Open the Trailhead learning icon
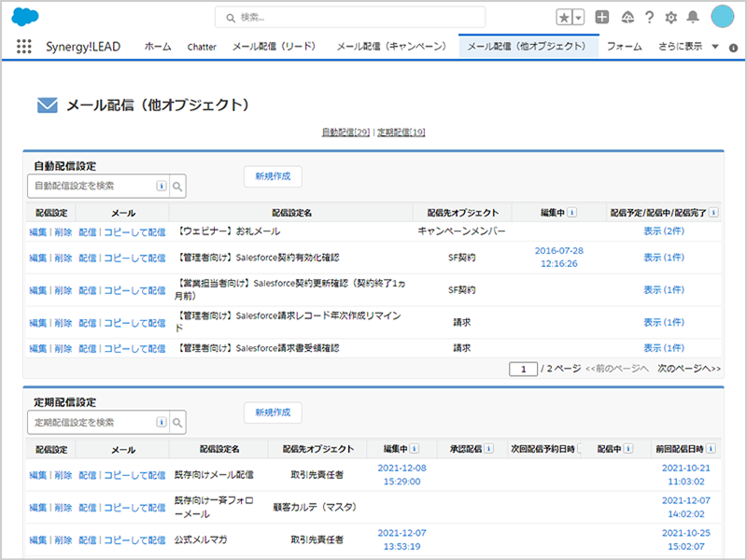The width and height of the screenshot is (747, 560). [627, 18]
